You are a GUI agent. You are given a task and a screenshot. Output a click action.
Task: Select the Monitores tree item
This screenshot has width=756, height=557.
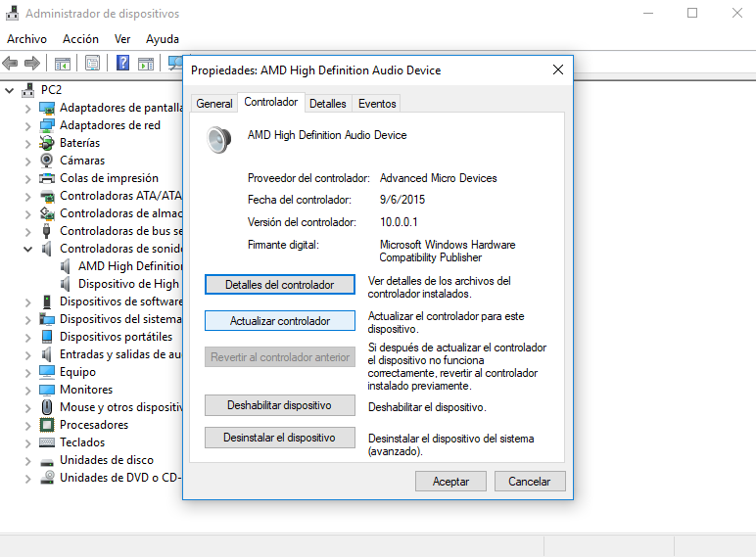pyautogui.click(x=86, y=390)
